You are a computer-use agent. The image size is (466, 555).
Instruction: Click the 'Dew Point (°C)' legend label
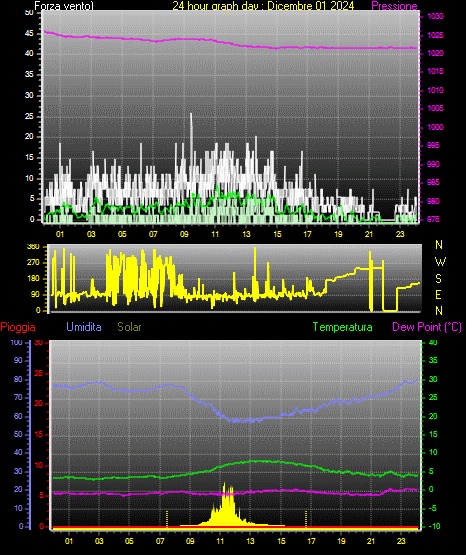(x=427, y=327)
